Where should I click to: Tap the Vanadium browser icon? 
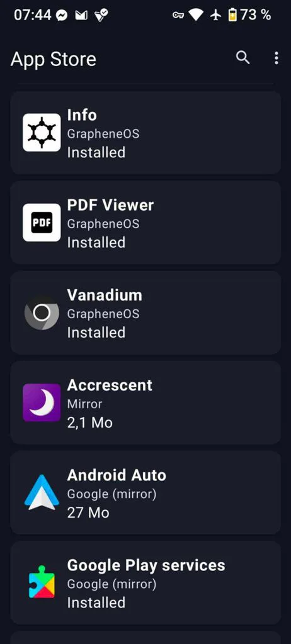(42, 313)
